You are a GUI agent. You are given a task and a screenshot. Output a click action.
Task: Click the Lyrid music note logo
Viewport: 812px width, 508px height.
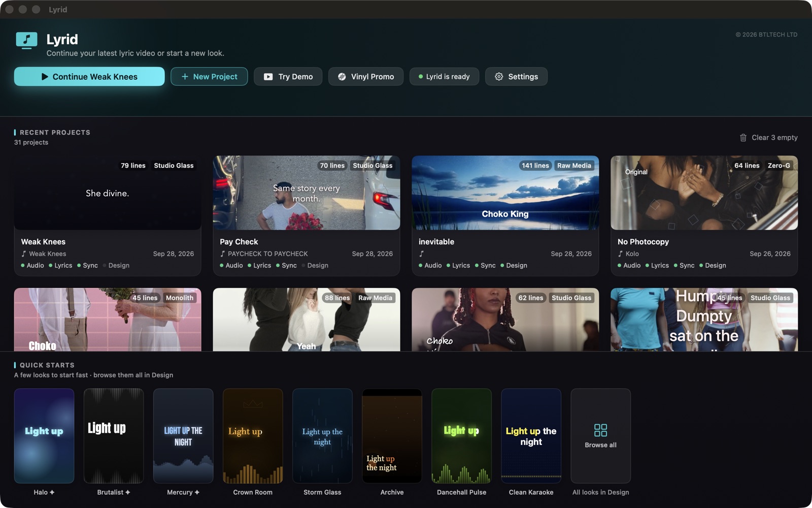click(x=27, y=40)
